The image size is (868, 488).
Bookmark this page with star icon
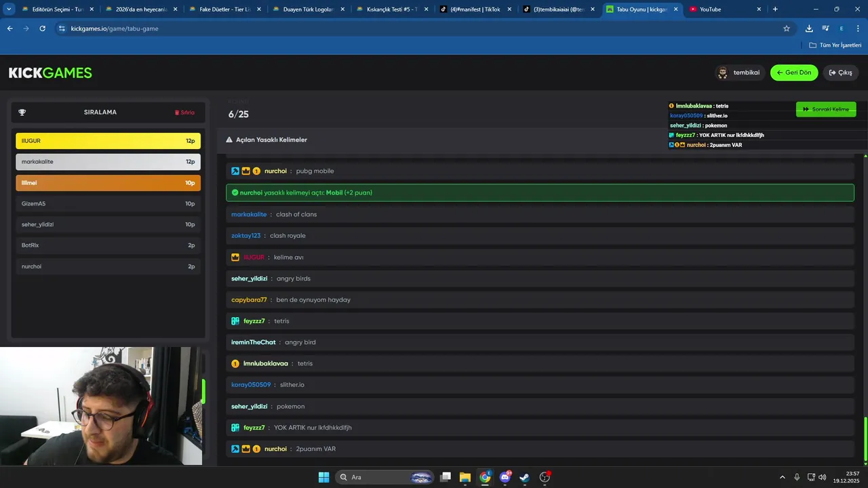pos(787,28)
